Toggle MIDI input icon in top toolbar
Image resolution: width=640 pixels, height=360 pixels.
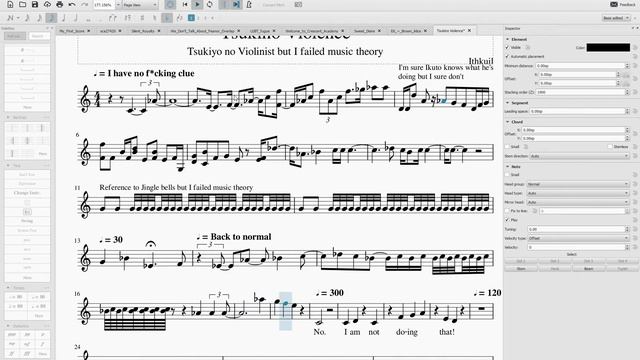coord(170,4)
